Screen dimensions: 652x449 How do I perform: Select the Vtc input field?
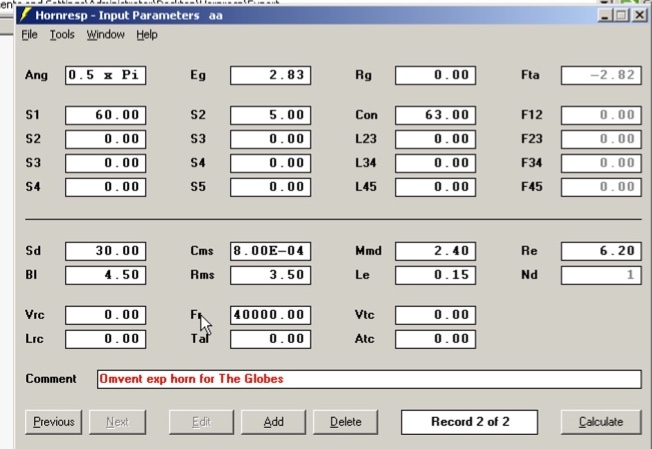click(x=435, y=315)
